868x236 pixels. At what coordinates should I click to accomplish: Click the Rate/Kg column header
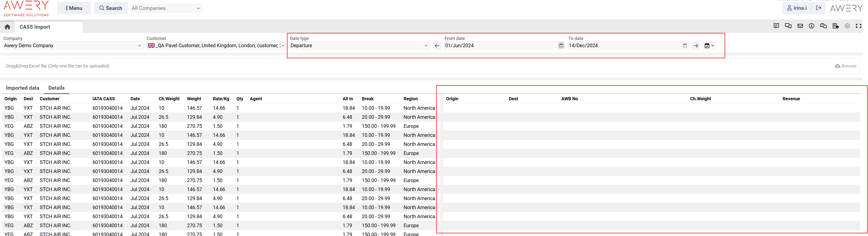pos(221,99)
